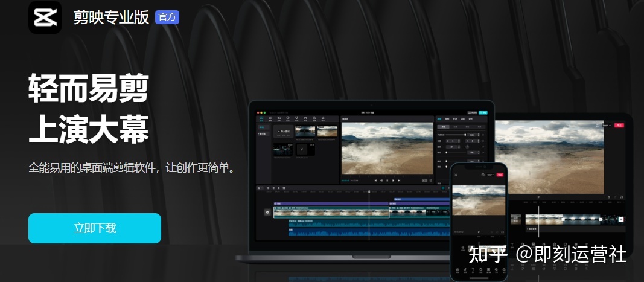
Task: Select the first media tab icon in laptop toolbar
Action: point(261,118)
